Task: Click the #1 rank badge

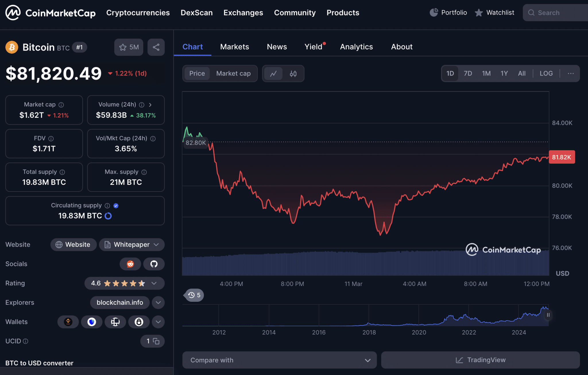Action: click(80, 47)
